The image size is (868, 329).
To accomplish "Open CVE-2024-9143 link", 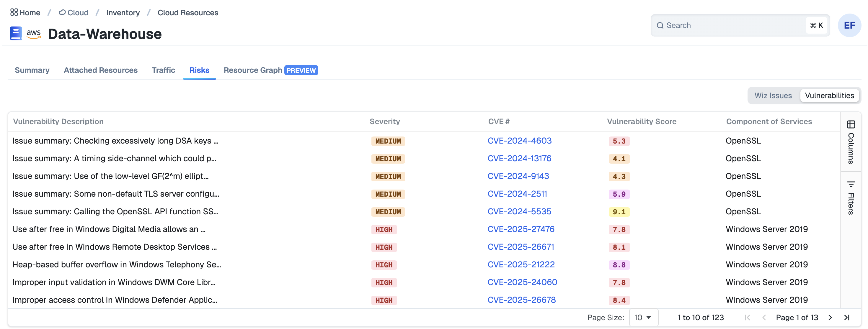I will click(518, 176).
